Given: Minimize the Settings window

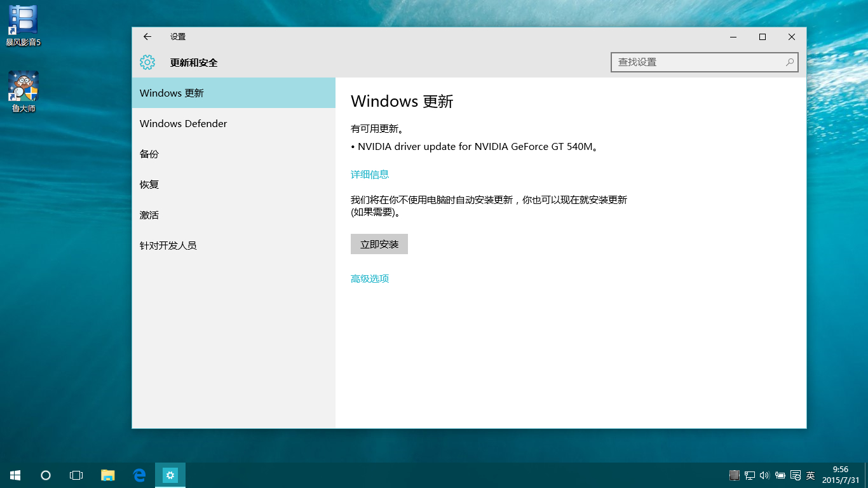Looking at the screenshot, I should click(733, 37).
